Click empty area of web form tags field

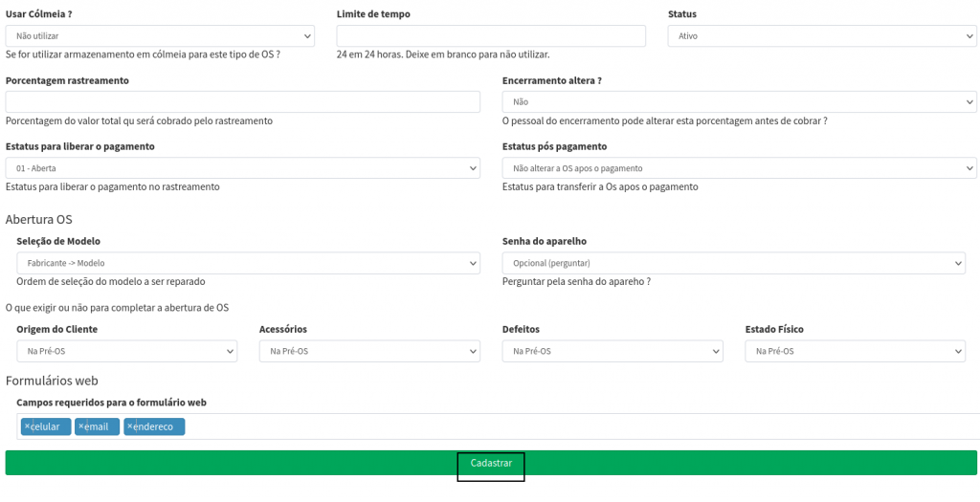[574, 426]
